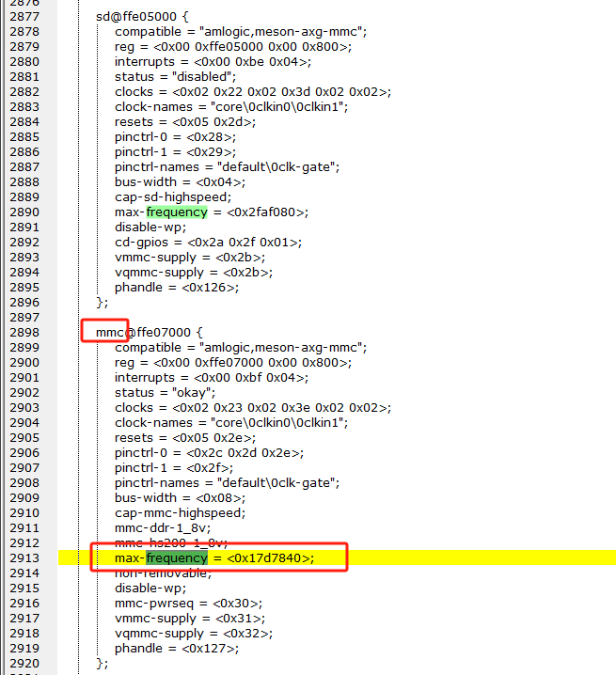Click the 'mmc-ddr-1_8v' property
The image size is (616, 675).
[x=161, y=527]
